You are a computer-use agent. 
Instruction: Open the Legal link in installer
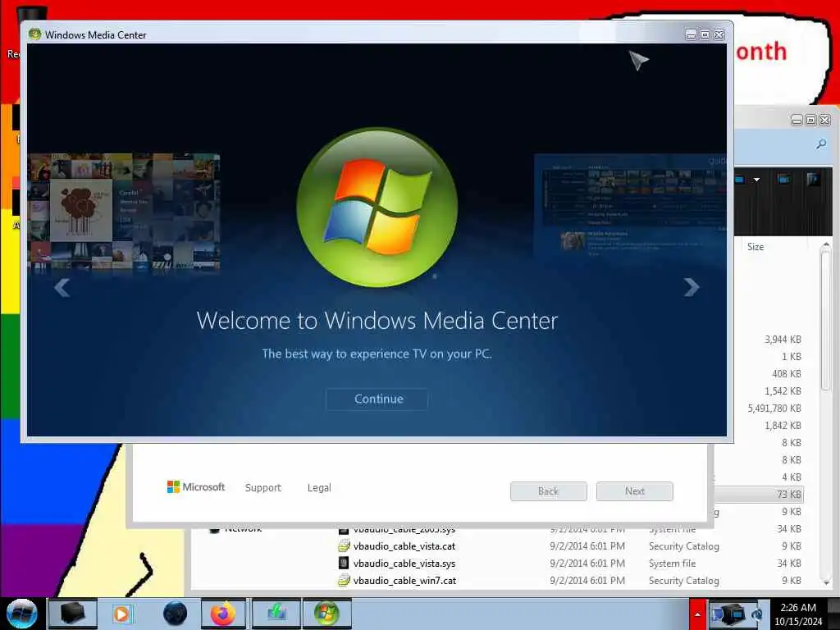click(319, 487)
